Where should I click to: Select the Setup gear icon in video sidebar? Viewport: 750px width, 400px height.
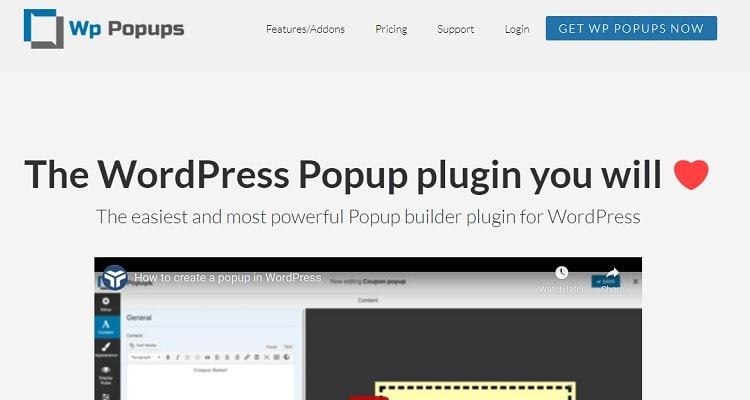[106, 303]
